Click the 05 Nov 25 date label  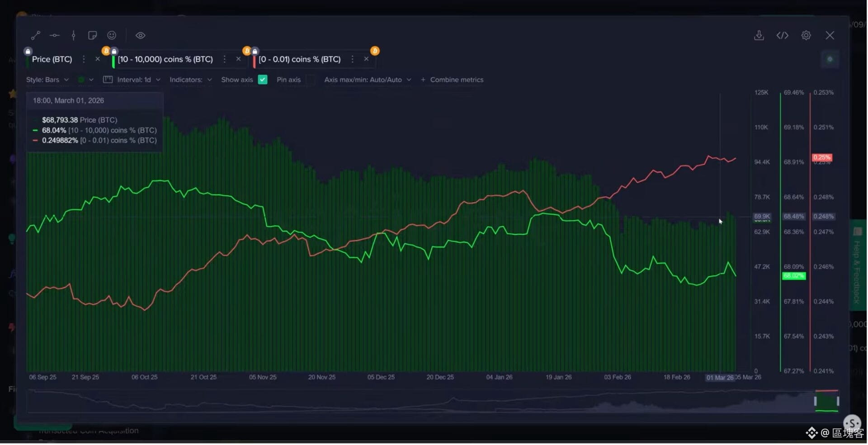(x=263, y=377)
